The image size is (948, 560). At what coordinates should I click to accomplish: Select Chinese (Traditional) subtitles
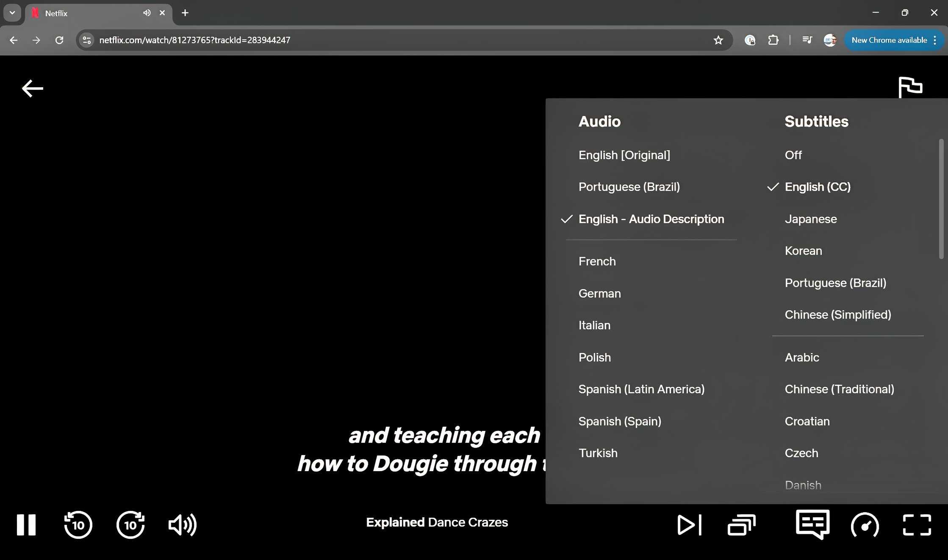pyautogui.click(x=839, y=389)
